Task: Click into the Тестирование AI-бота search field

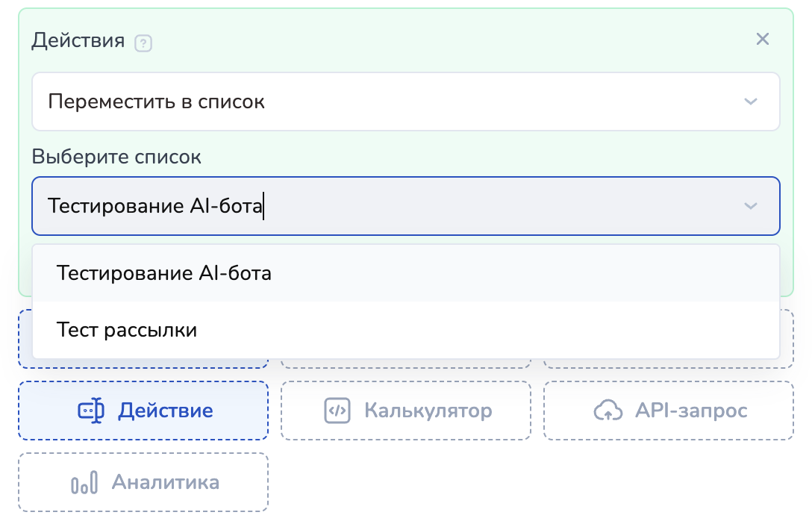Action: click(x=373, y=206)
